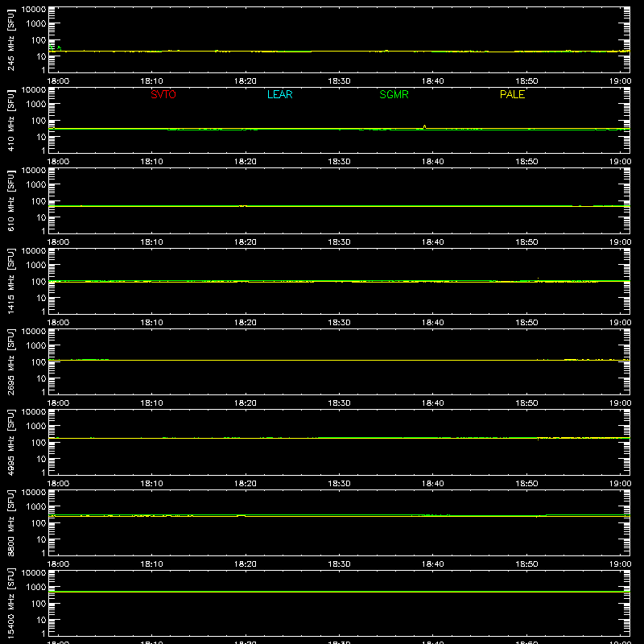Select the 1415 MHz [SFU] axis title
Viewport: 644px width, 644px height.
click(x=10, y=281)
